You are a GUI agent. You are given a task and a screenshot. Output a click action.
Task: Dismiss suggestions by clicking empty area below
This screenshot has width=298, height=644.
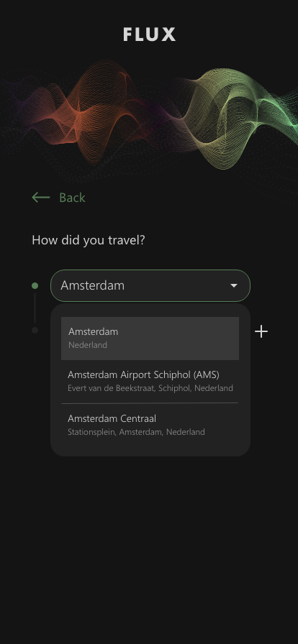point(149,546)
